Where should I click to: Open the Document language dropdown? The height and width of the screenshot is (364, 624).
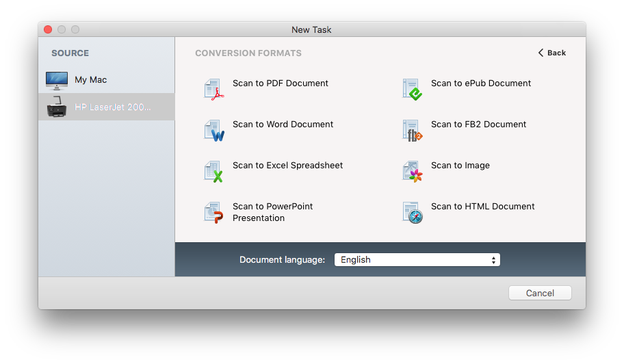(417, 260)
